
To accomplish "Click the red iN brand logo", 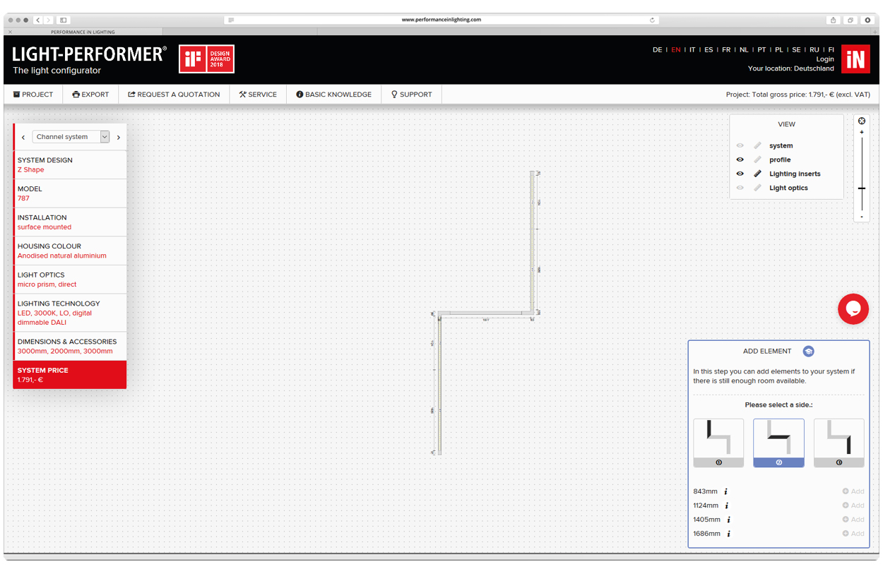I will point(855,59).
